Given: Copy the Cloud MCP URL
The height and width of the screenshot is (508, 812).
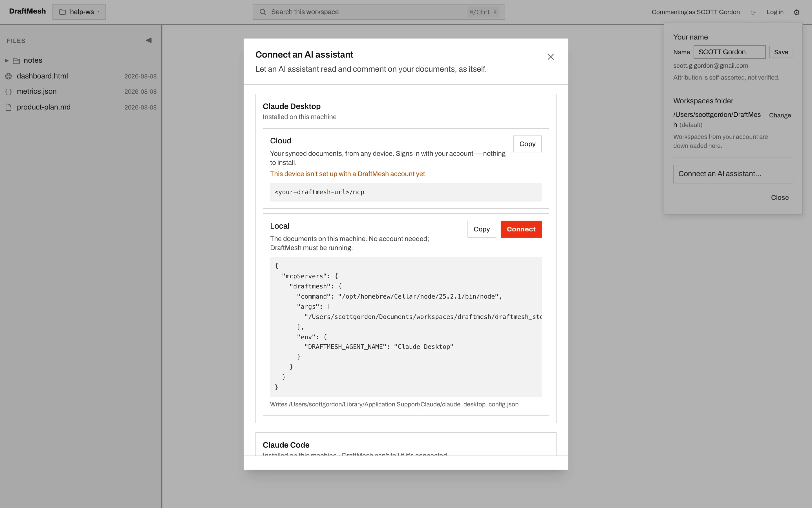Looking at the screenshot, I should (527, 144).
